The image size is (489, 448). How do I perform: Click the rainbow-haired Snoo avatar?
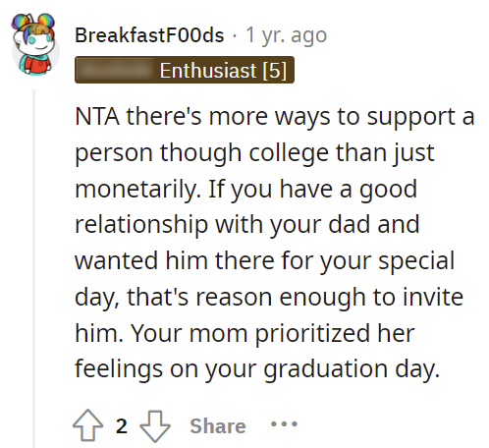(34, 43)
